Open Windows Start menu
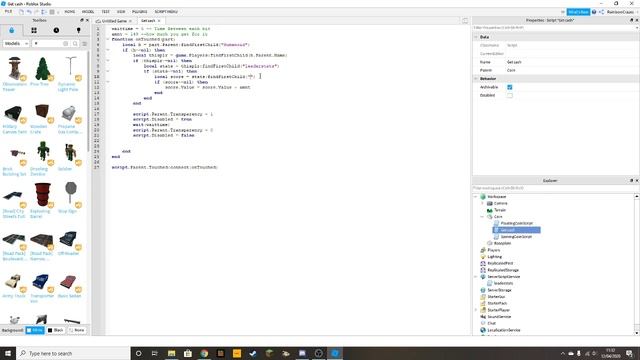640x360 pixels. pyautogui.click(x=8, y=353)
